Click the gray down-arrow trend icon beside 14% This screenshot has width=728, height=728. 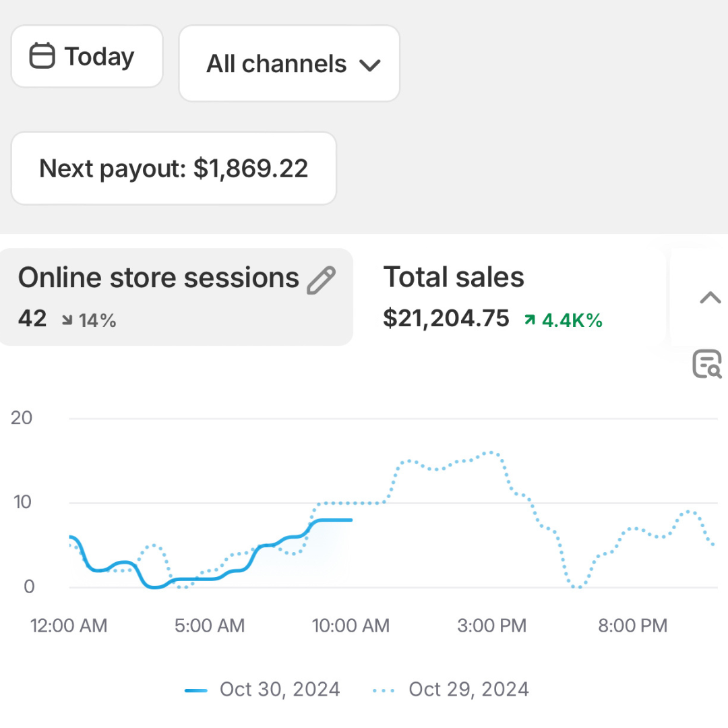(67, 321)
